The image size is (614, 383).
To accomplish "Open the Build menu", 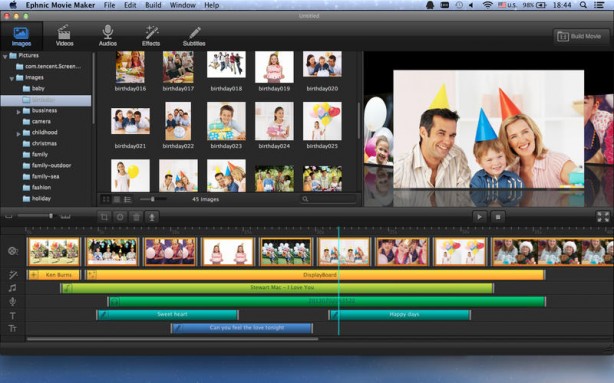I will (153, 5).
